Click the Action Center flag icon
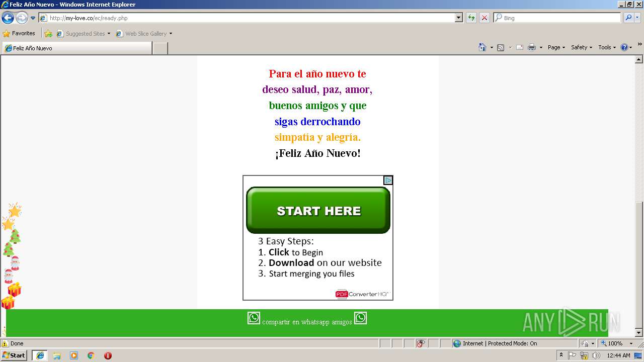Screen dimensions: 644x362 572,355
